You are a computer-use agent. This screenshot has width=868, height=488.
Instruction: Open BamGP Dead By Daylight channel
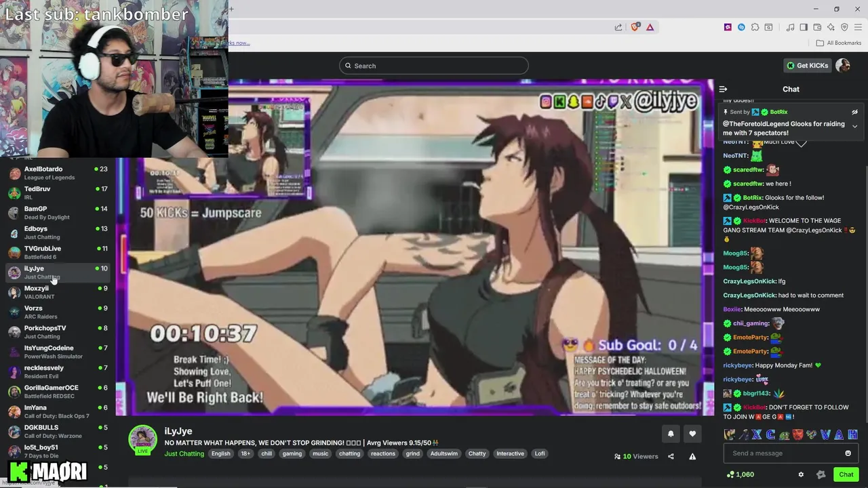click(58, 213)
